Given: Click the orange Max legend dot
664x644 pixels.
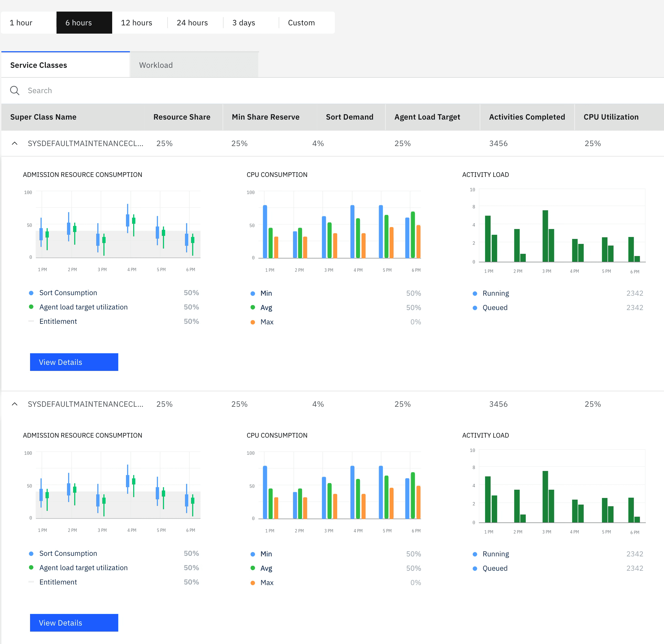Looking at the screenshot, I should tap(252, 322).
